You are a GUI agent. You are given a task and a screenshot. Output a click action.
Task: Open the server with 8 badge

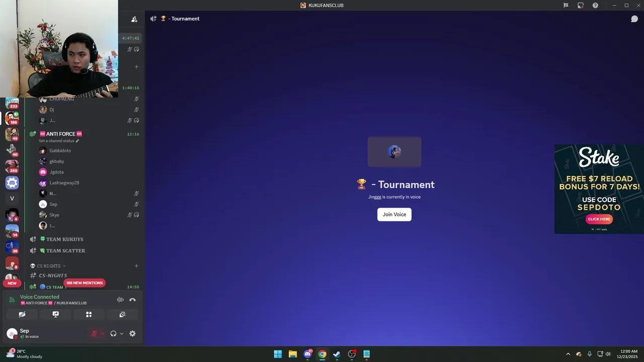(12, 263)
